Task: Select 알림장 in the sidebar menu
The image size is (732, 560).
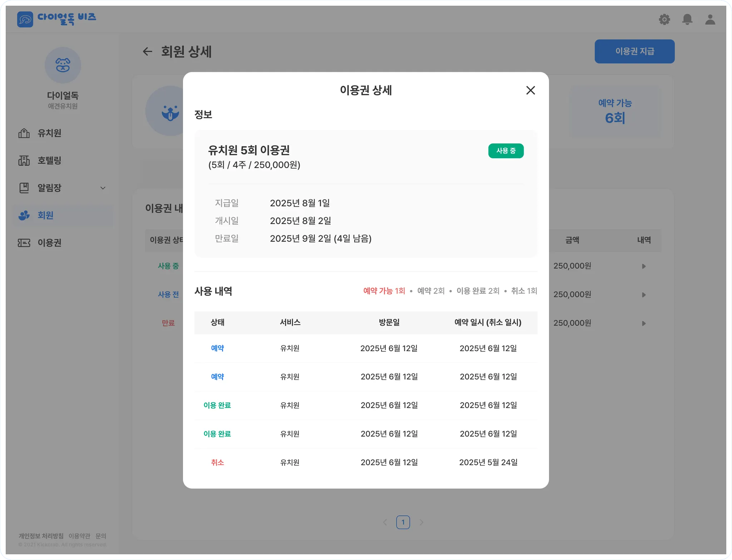Action: 49,188
